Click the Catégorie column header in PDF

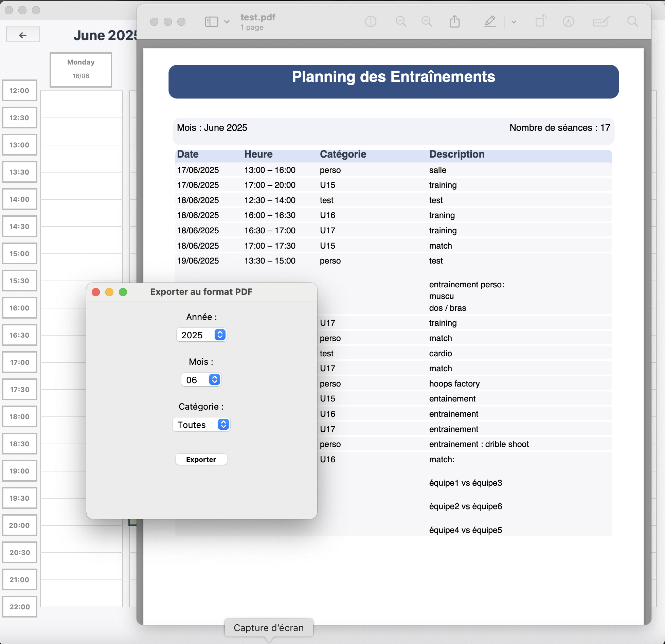click(343, 154)
